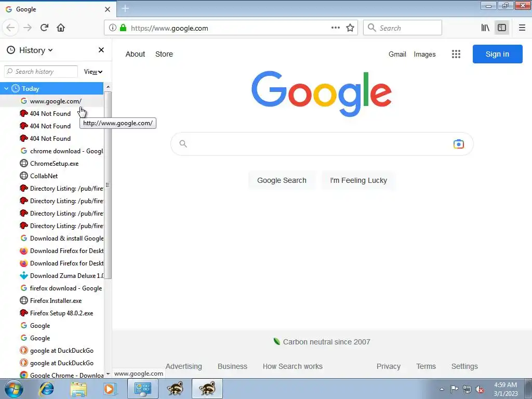
Task: Go to Firefox home page icon
Action: pyautogui.click(x=61, y=28)
